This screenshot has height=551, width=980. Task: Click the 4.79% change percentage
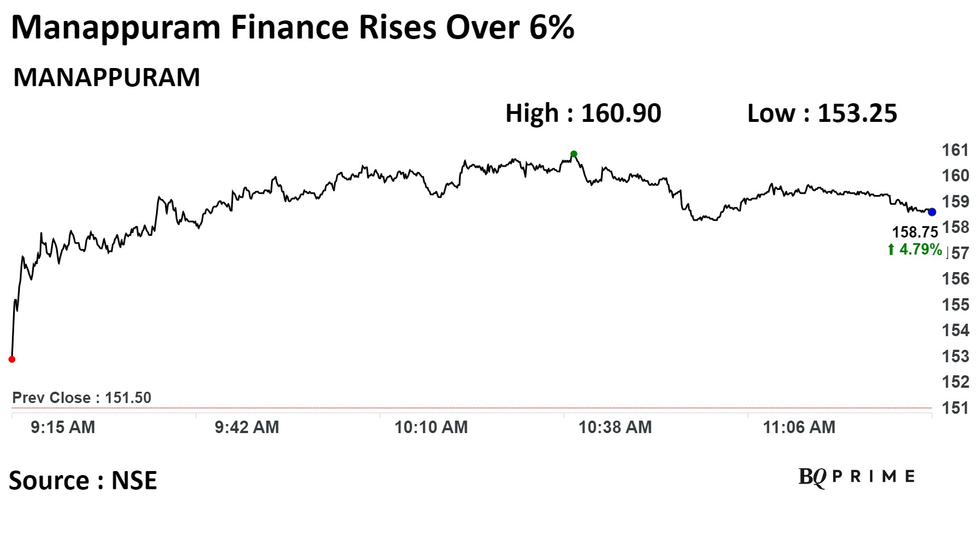click(x=920, y=249)
